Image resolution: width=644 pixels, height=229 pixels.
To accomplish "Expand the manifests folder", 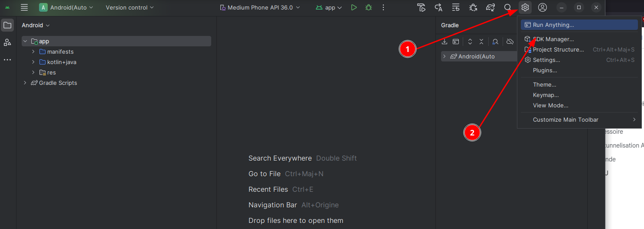I will (x=33, y=52).
